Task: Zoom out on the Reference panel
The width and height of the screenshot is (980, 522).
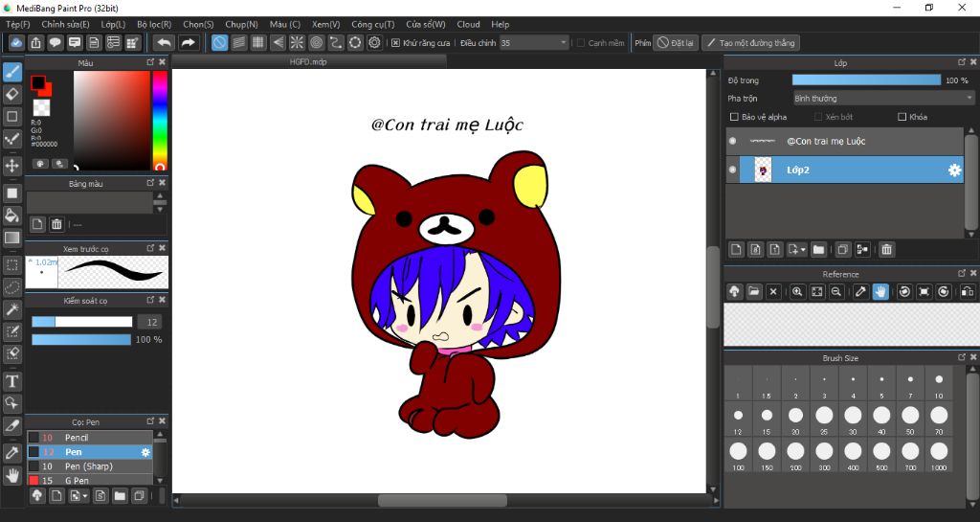Action: click(836, 291)
